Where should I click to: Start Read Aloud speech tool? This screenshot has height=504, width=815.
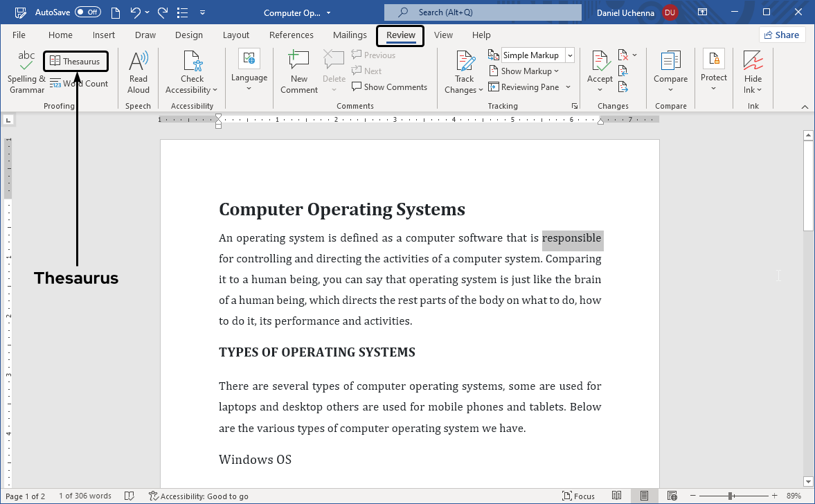[138, 72]
